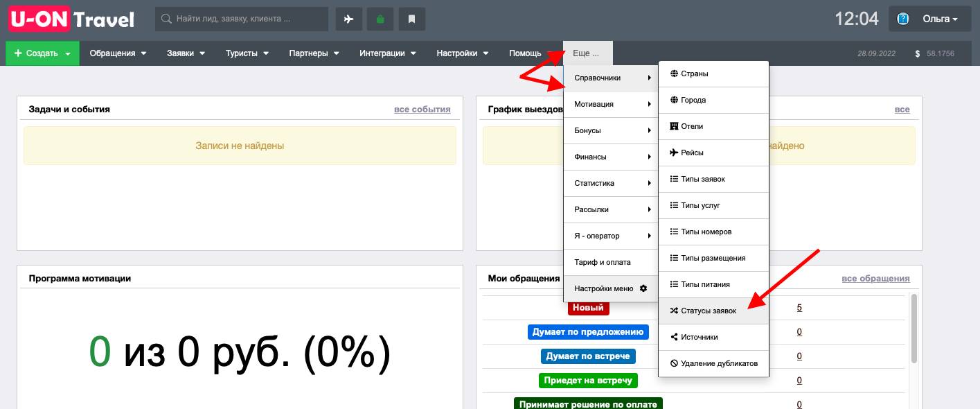Click the airplane icon button in header
Image resolution: width=980 pixels, height=409 pixels.
[x=349, y=19]
